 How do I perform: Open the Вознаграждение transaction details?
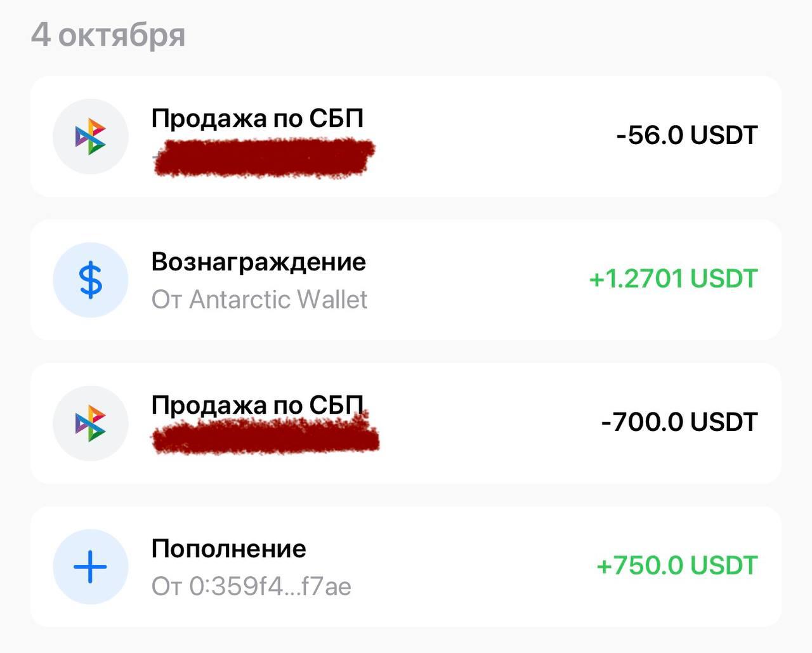pyautogui.click(x=406, y=279)
